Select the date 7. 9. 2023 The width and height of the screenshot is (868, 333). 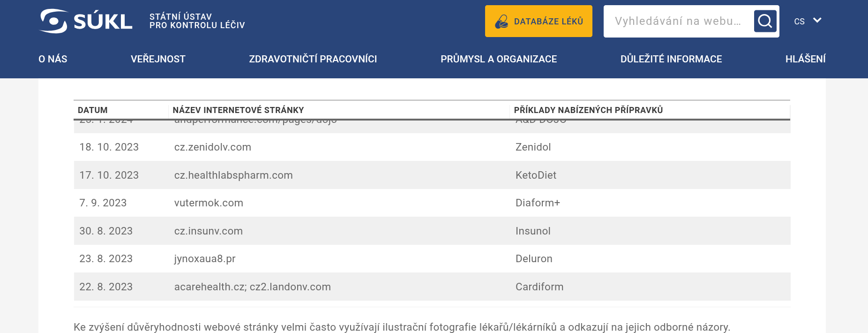tap(103, 203)
